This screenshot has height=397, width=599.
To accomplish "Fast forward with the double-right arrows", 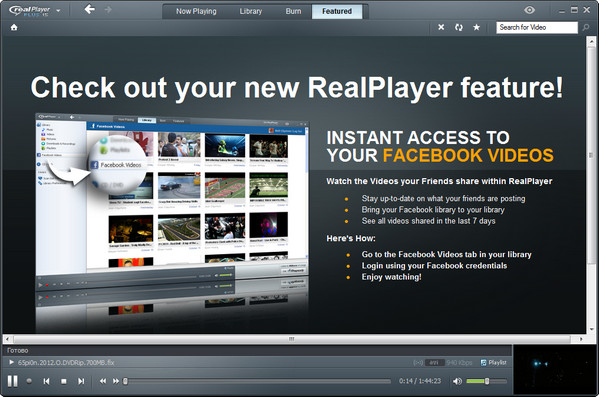I will tap(116, 381).
